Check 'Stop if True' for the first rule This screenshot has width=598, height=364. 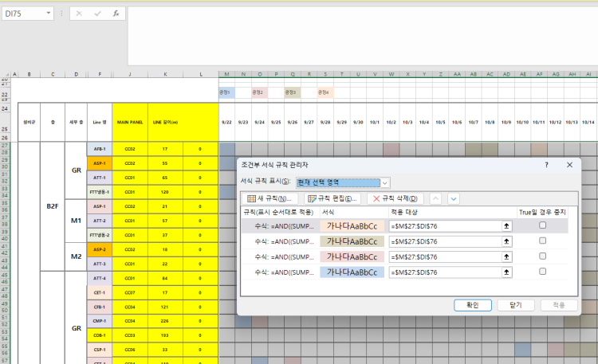(543, 226)
